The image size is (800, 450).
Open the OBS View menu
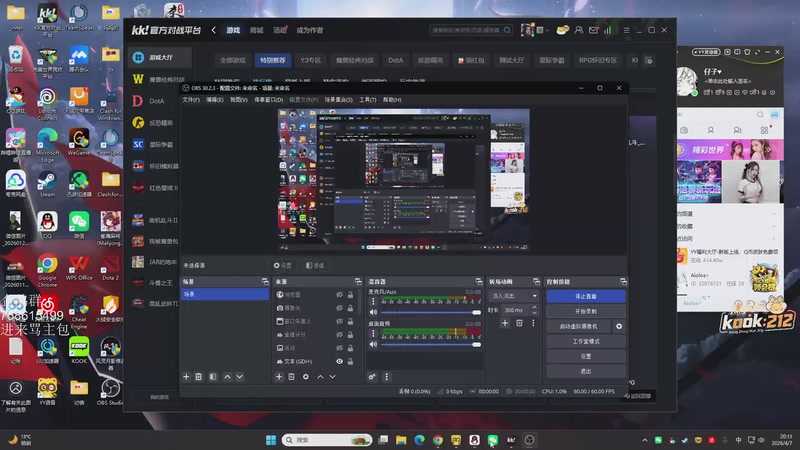[238, 99]
